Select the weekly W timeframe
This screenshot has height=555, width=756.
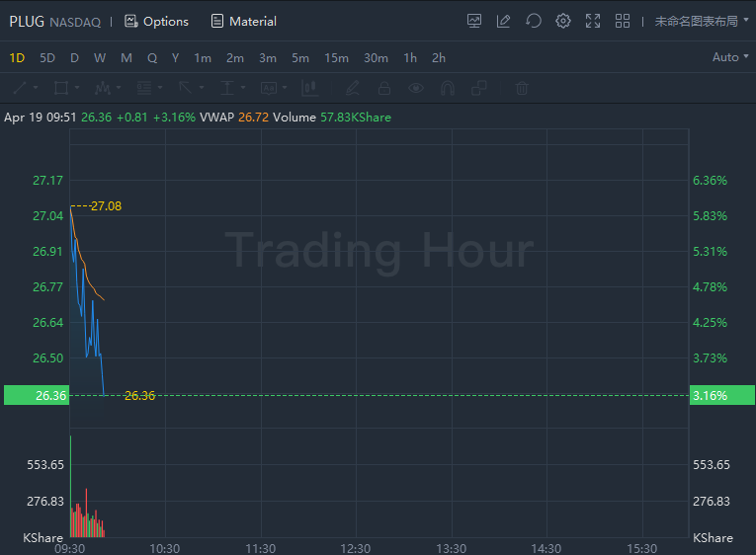tap(100, 58)
